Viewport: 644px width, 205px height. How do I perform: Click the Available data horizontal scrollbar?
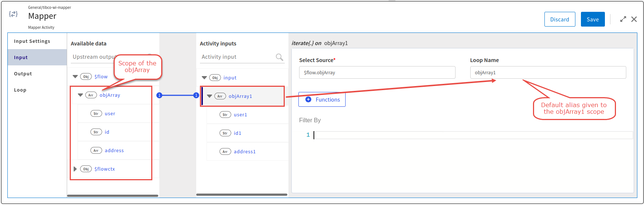click(x=112, y=196)
